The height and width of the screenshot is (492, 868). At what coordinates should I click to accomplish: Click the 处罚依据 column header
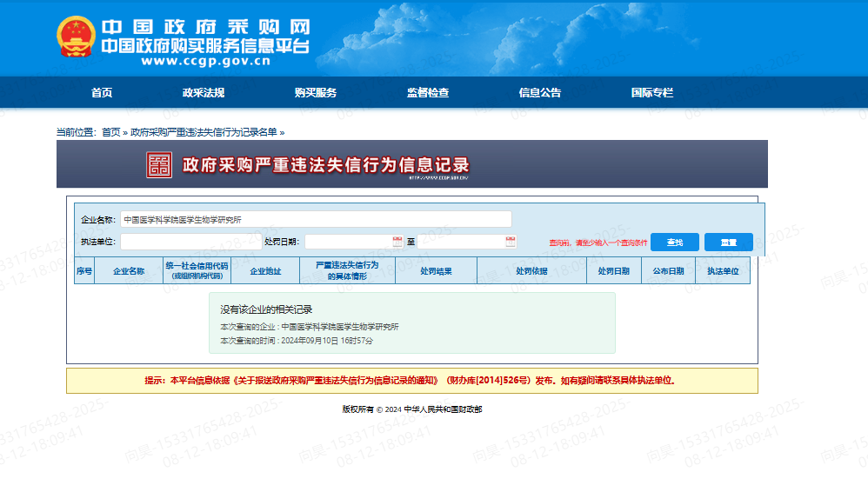pos(531,271)
